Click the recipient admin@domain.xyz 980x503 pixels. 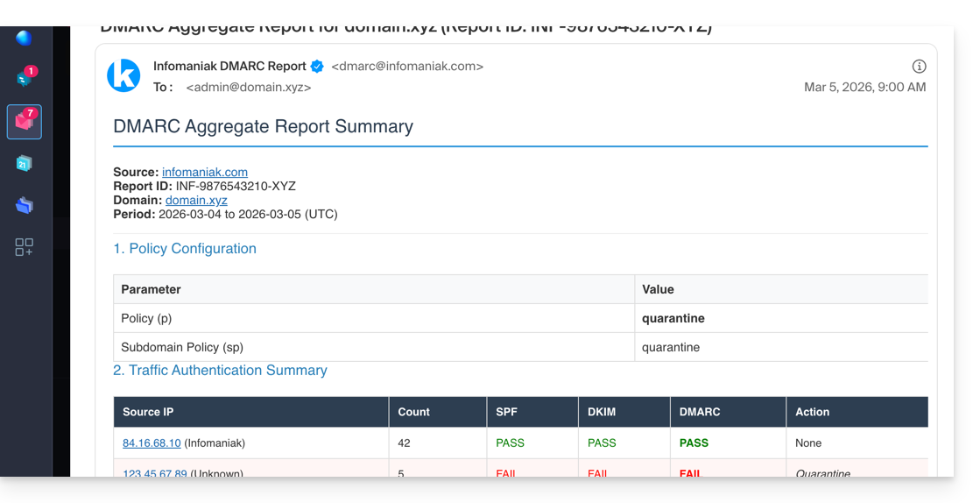[249, 88]
